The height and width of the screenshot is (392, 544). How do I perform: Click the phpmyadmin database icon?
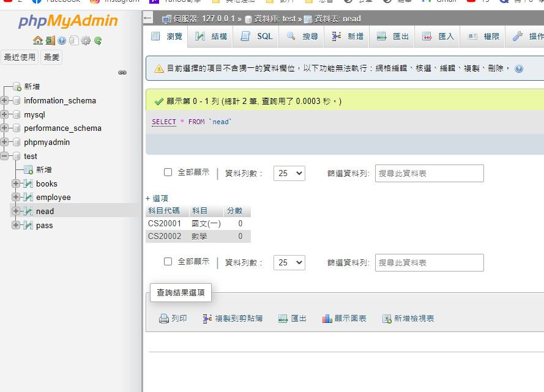pyautogui.click(x=17, y=142)
